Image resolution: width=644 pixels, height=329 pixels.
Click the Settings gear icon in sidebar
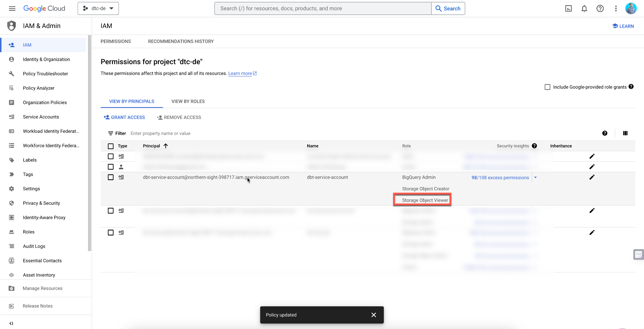click(12, 189)
